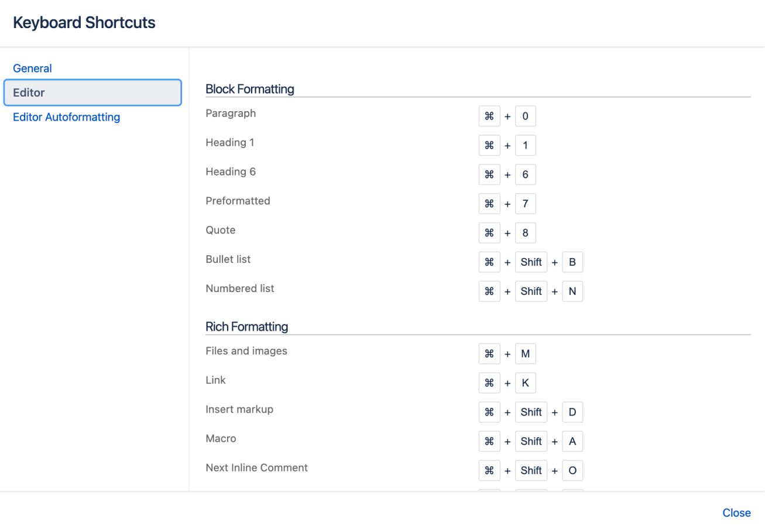
Task: Click the Macro label
Action: click(221, 438)
